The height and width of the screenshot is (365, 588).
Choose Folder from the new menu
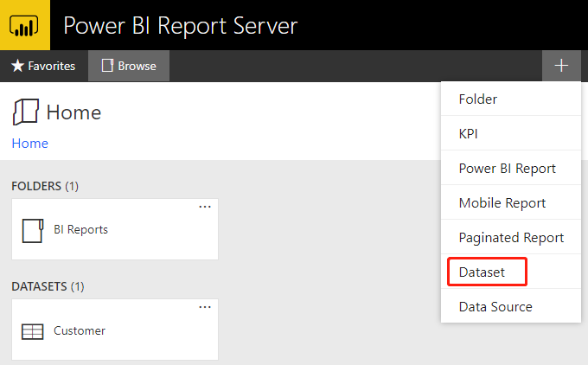pos(511,99)
